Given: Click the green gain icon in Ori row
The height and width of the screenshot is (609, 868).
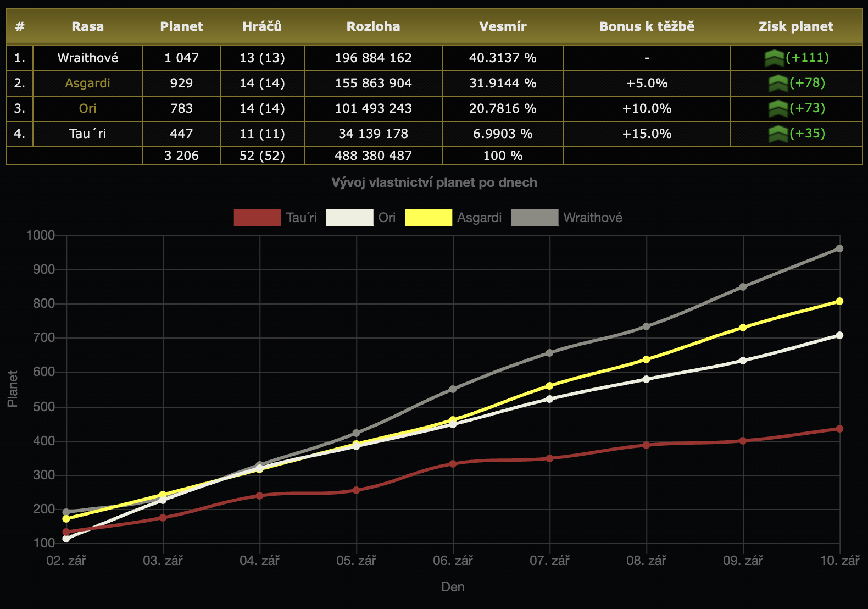Looking at the screenshot, I should click(778, 108).
